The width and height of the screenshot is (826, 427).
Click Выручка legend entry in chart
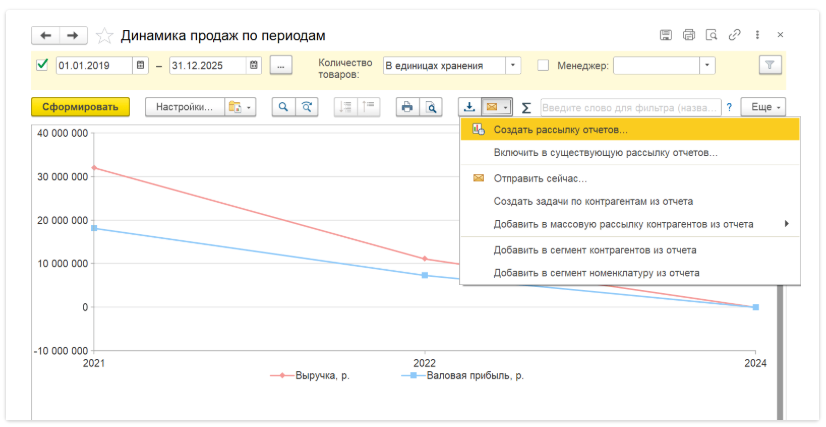[310, 376]
